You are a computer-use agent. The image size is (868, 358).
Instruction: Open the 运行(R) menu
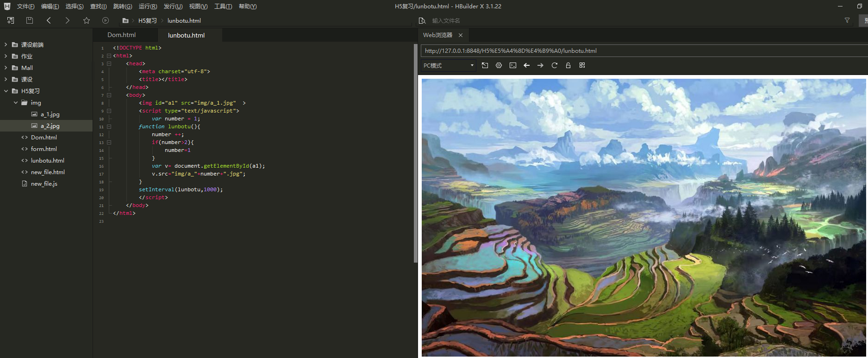(x=148, y=6)
